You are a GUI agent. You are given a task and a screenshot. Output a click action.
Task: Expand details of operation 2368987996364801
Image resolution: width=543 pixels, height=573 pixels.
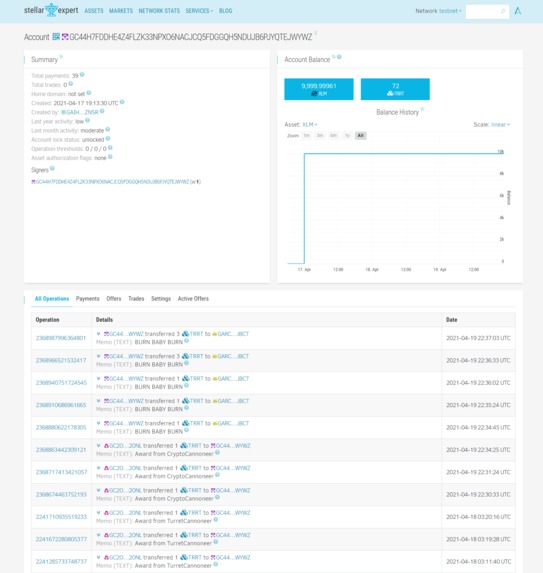coord(98,334)
